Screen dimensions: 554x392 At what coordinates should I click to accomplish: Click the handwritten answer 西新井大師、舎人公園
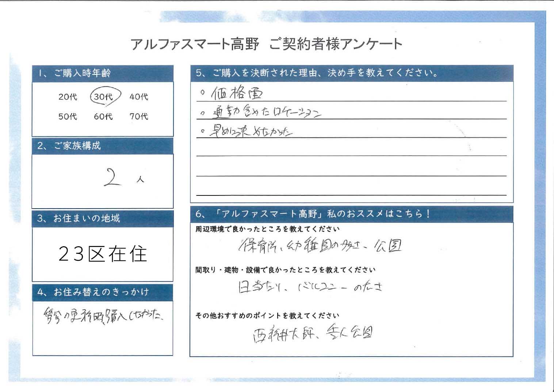click(x=313, y=333)
